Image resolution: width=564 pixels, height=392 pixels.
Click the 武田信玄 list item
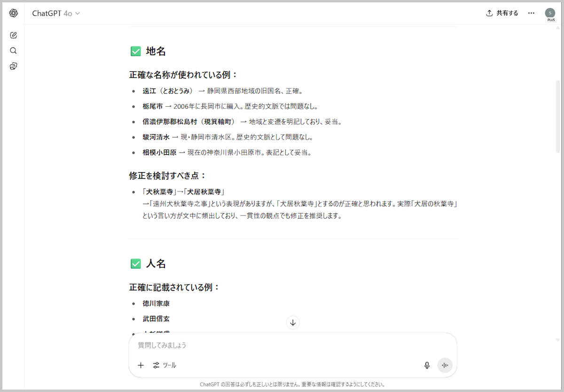(156, 319)
